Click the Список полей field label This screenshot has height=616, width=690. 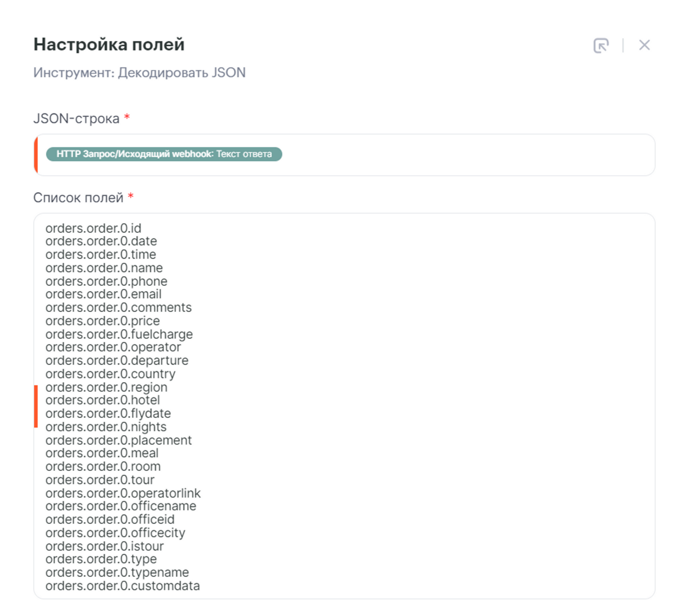78,198
